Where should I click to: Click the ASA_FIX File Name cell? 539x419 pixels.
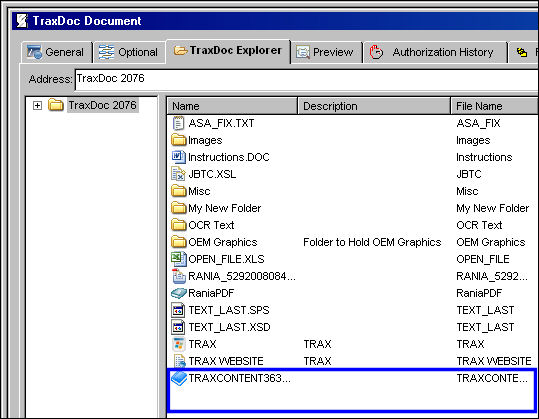(x=478, y=123)
